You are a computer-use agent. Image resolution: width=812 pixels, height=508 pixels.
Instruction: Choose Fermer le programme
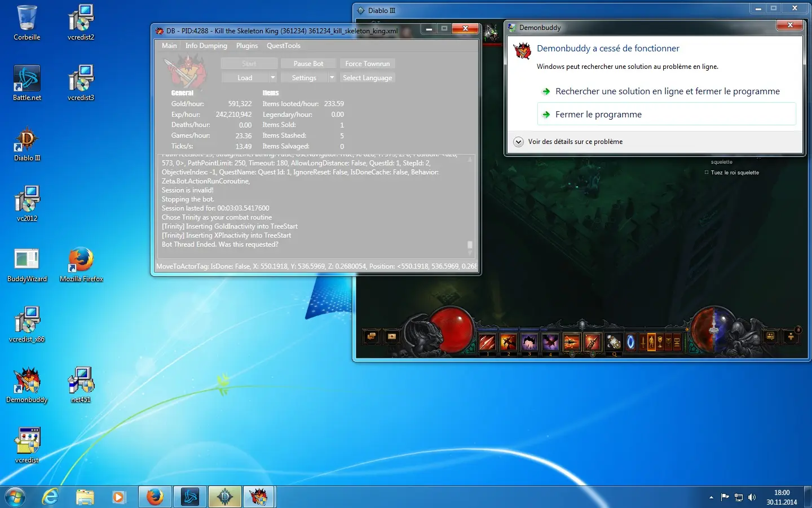pyautogui.click(x=667, y=114)
